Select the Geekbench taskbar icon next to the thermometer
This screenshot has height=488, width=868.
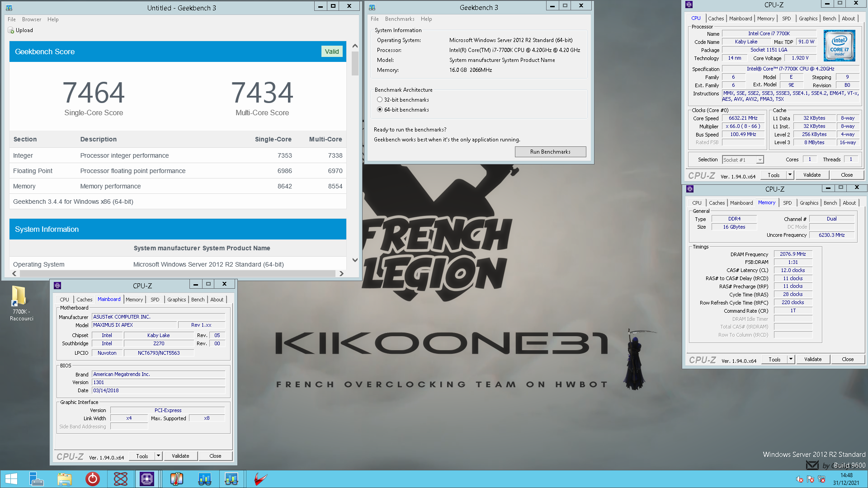(205, 479)
